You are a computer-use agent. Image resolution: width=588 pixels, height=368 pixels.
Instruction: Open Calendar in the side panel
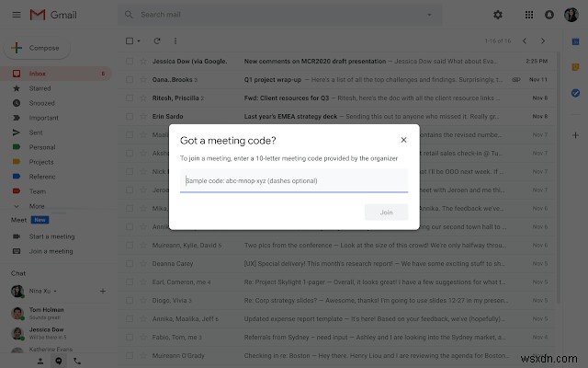575,41
